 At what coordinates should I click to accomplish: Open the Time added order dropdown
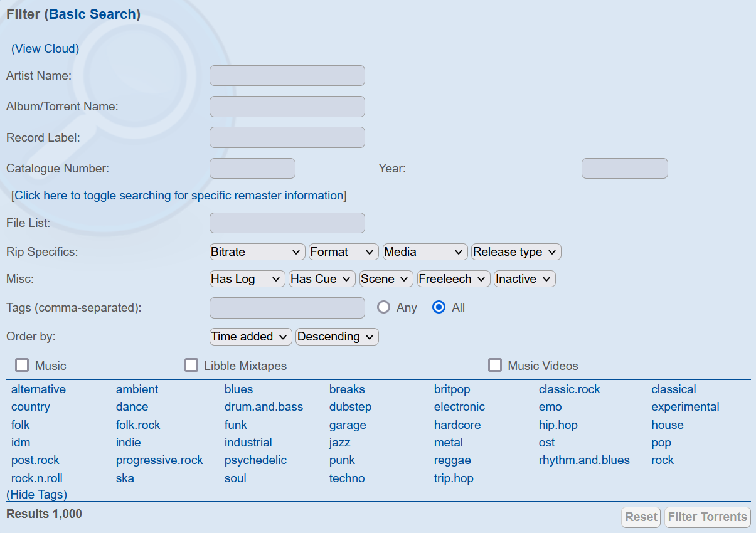tap(251, 337)
